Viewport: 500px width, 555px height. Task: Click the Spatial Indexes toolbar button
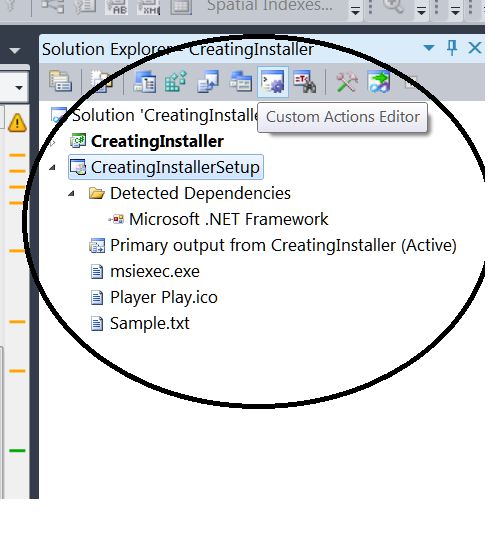[270, 6]
